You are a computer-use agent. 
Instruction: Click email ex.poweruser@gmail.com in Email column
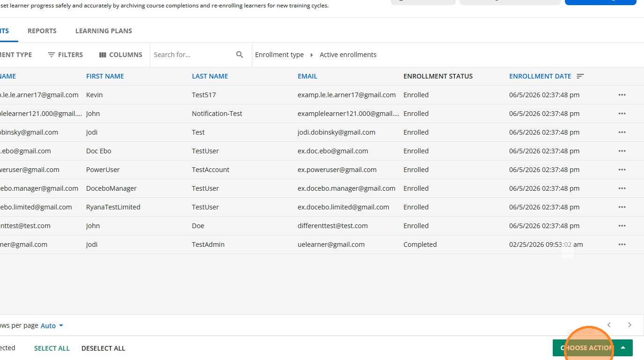pyautogui.click(x=337, y=170)
